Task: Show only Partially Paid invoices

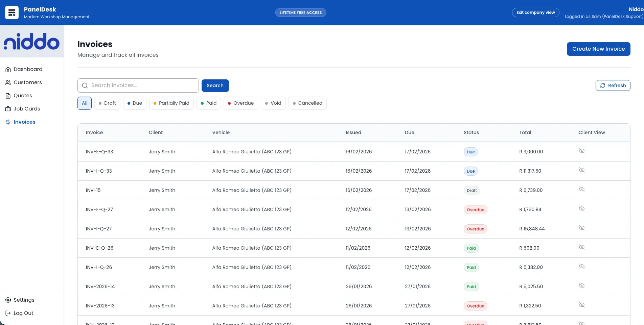Action: coord(171,103)
